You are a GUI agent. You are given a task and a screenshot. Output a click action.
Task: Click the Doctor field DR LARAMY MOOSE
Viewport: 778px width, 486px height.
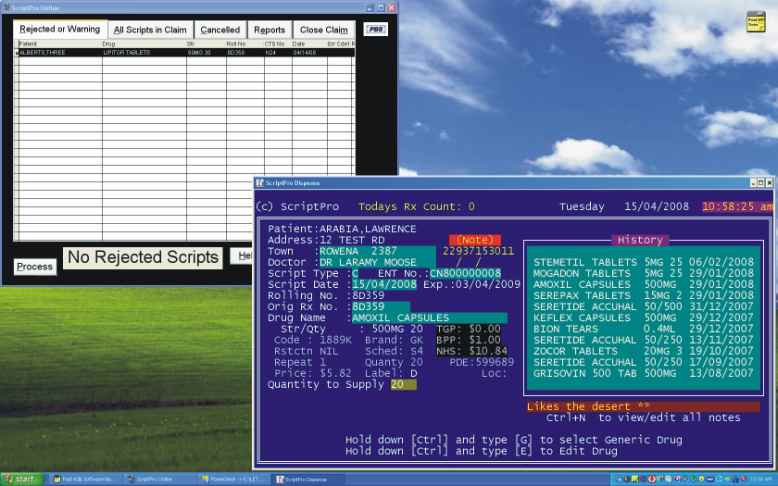(377, 262)
